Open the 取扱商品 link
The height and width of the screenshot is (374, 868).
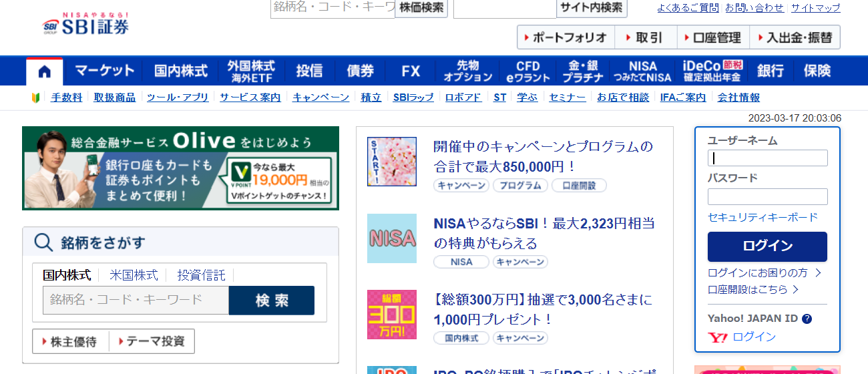tap(115, 98)
